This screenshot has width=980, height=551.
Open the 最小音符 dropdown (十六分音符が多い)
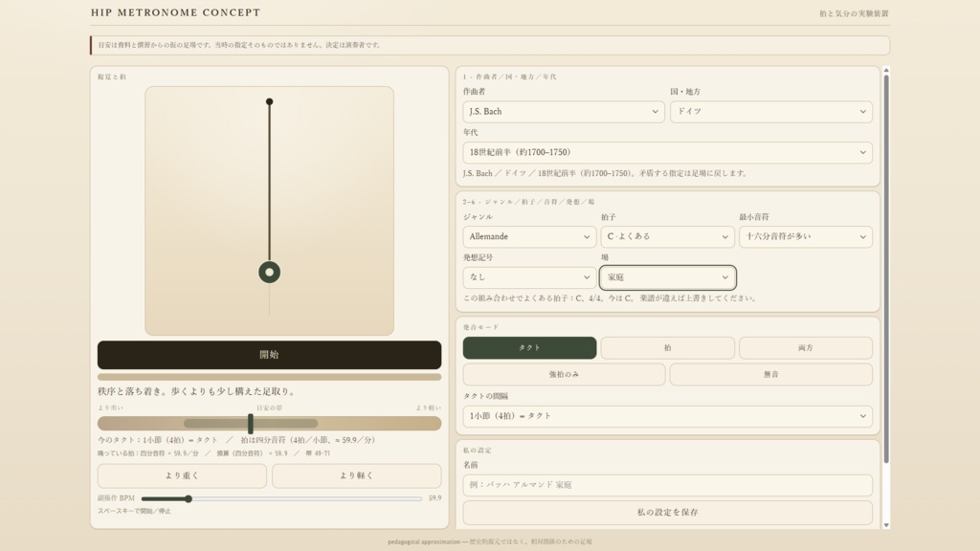pyautogui.click(x=805, y=237)
